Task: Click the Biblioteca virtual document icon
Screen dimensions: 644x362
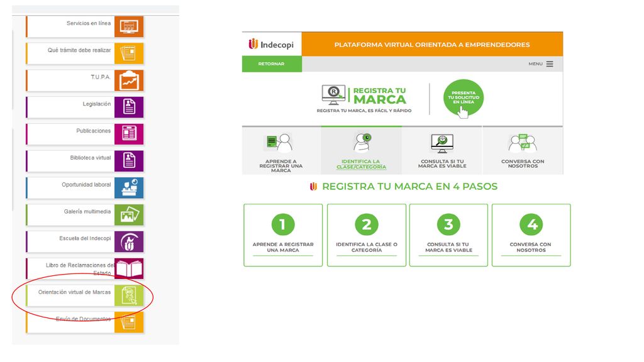Action: [129, 161]
